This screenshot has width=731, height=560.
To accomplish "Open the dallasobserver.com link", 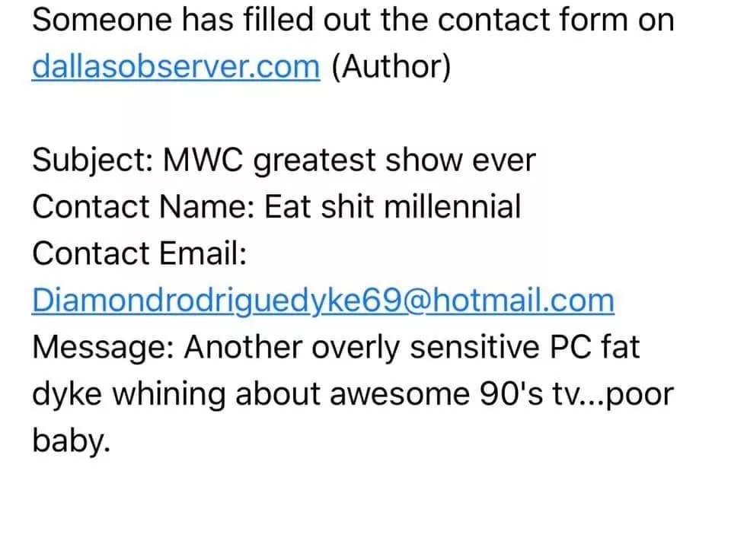I will 176,67.
